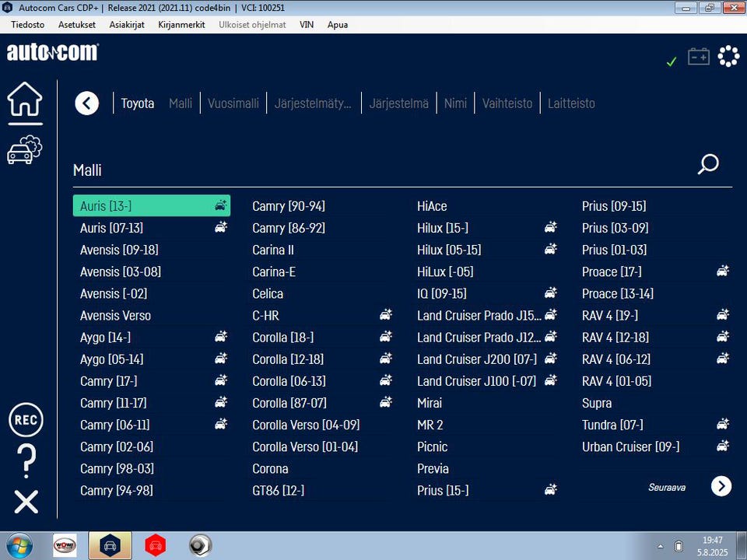Open the Asiakirjat menu

click(127, 25)
